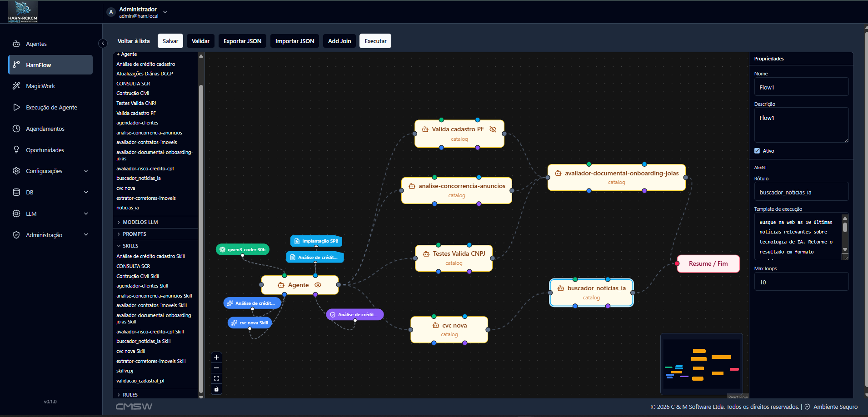Collapse the sidebar with the arrow button

[x=103, y=43]
